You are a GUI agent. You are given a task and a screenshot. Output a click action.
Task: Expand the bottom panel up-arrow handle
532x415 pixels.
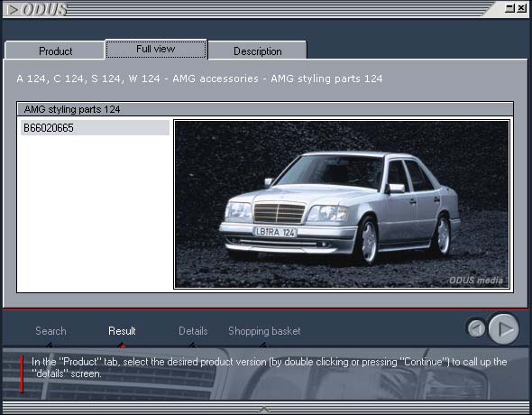[x=264, y=410]
